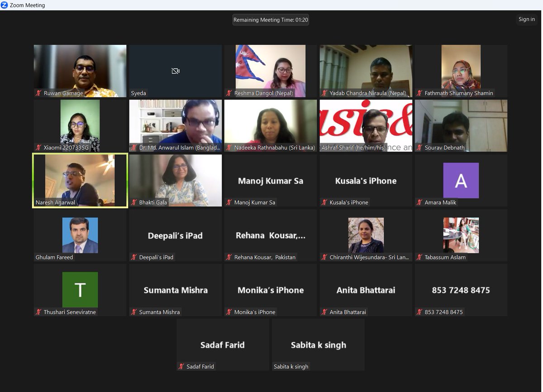The image size is (543, 392).
Task: Click the large 'Monika's iPhone' name
Action: [271, 290]
